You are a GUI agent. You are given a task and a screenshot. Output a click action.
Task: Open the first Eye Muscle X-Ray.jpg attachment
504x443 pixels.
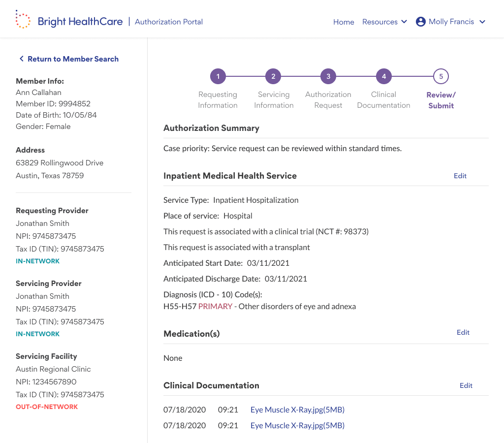click(x=297, y=410)
